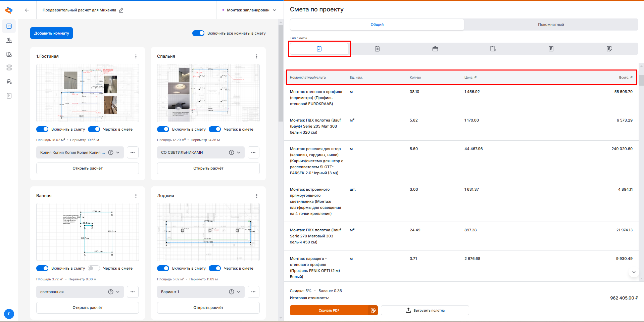Select the Общий estimate tab
This screenshot has height=322, width=644.
click(x=377, y=25)
